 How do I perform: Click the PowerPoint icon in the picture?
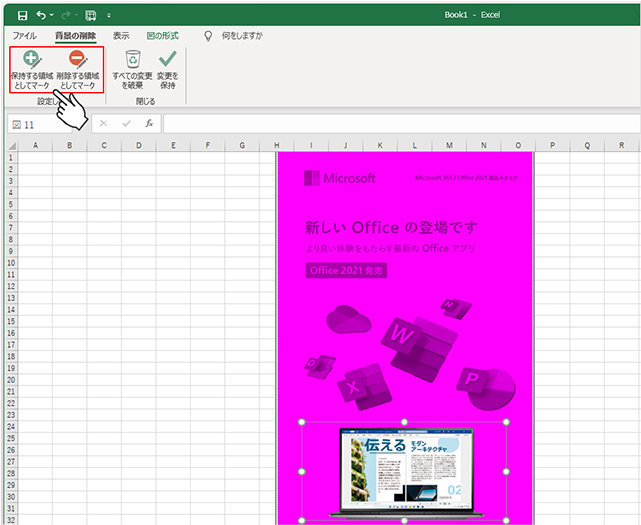(487, 388)
